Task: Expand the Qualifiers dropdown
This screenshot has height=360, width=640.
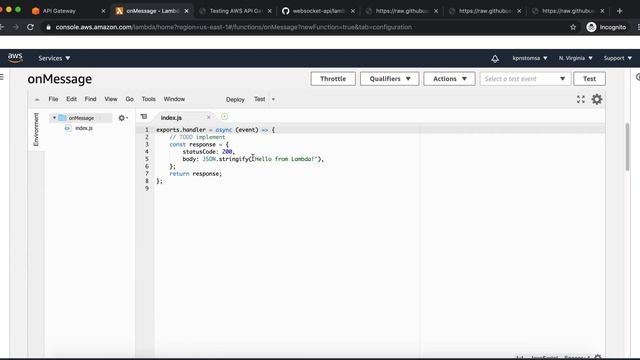Action: 389,79
